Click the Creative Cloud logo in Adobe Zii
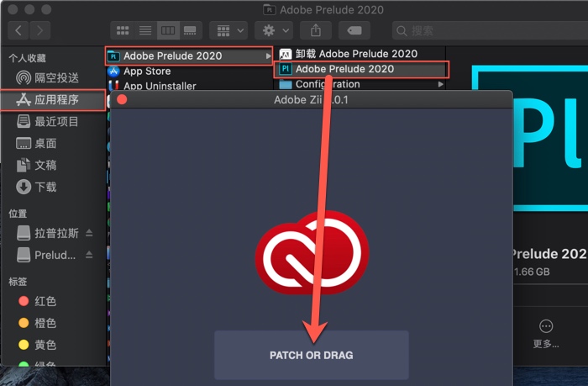The width and height of the screenshot is (588, 386). pos(312,255)
